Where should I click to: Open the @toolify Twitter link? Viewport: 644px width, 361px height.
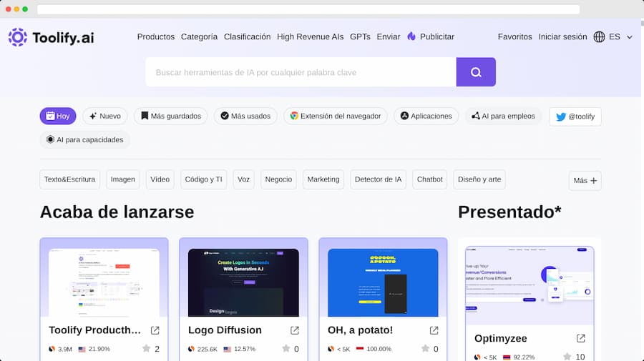575,117
